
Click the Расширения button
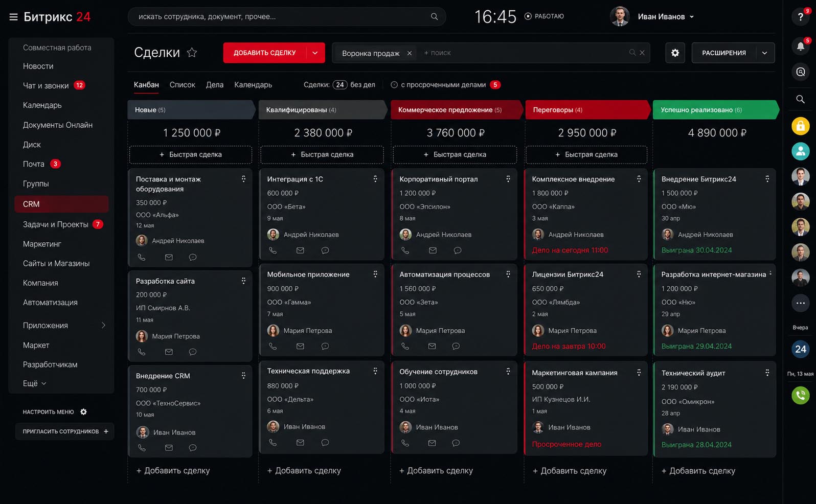coord(723,53)
